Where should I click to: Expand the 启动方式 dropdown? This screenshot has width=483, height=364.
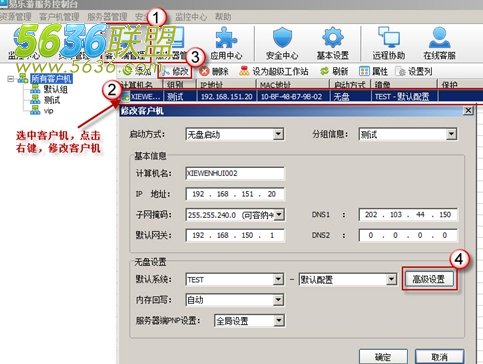(278, 135)
